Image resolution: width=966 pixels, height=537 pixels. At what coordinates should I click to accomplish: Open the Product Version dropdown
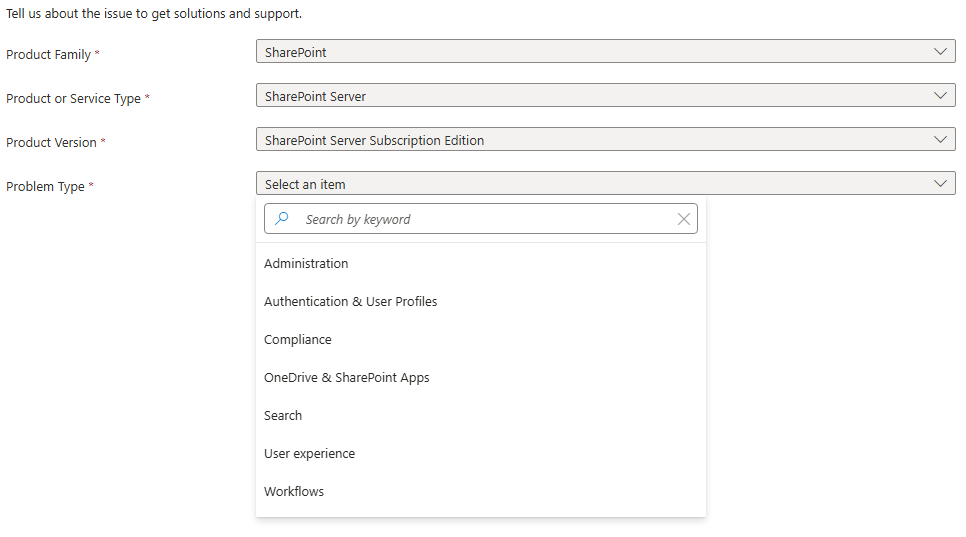(606, 140)
